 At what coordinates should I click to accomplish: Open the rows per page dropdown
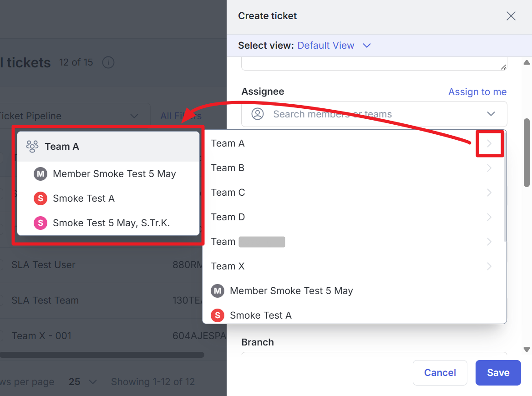click(83, 382)
